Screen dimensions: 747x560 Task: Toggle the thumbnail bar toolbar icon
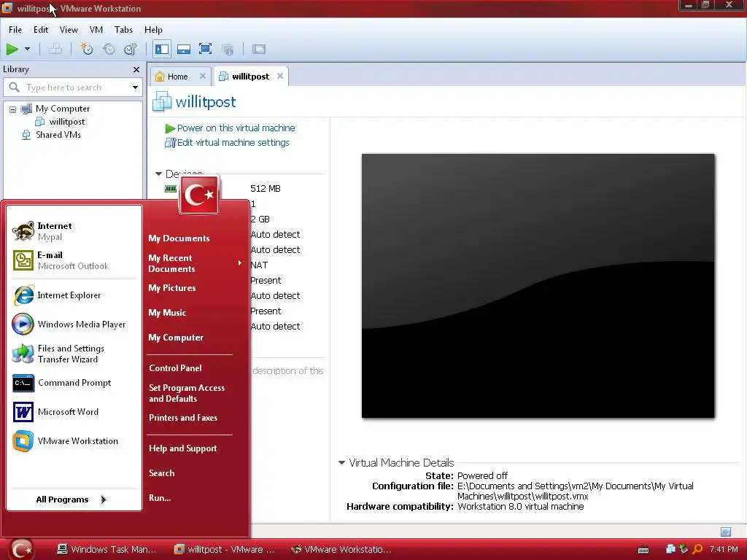(183, 49)
